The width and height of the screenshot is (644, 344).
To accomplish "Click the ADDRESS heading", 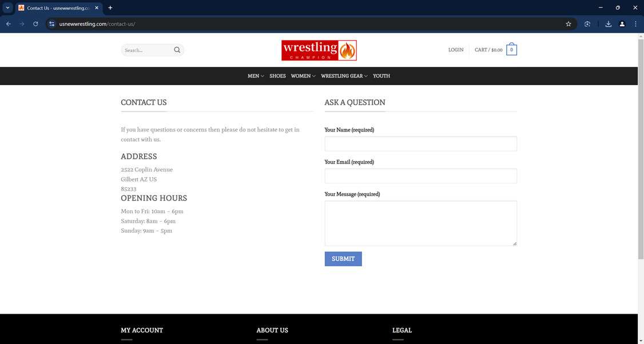I will point(139,157).
